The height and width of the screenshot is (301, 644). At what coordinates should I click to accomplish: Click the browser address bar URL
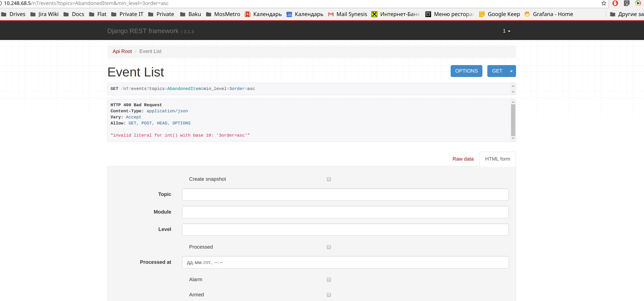[86, 3]
